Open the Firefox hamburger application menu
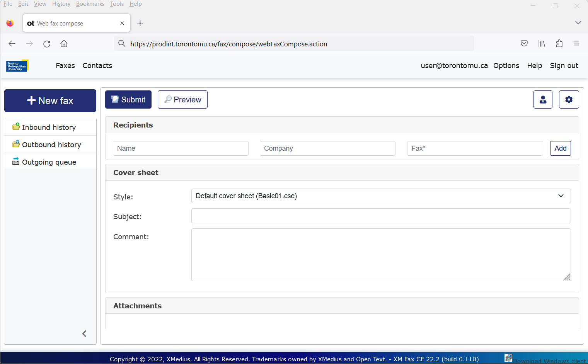This screenshot has height=364, width=588. pos(576,44)
